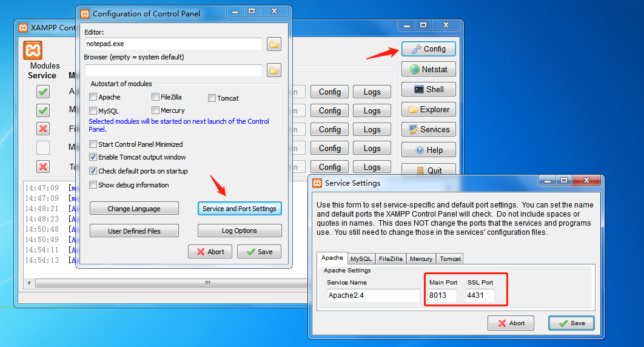Select log entry at 14:48:21
Image resolution: width=644 pixels, height=347 pixels.
42,209
